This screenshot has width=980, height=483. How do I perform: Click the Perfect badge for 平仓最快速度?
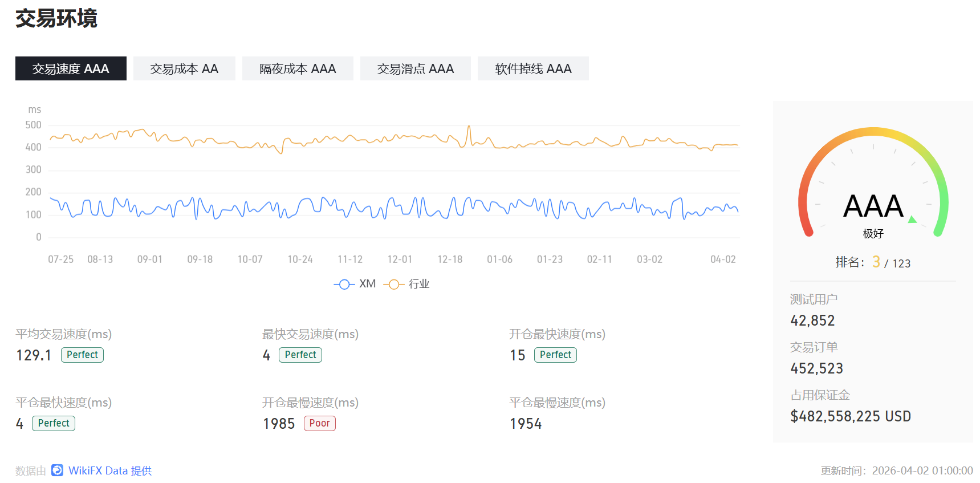[x=54, y=423]
